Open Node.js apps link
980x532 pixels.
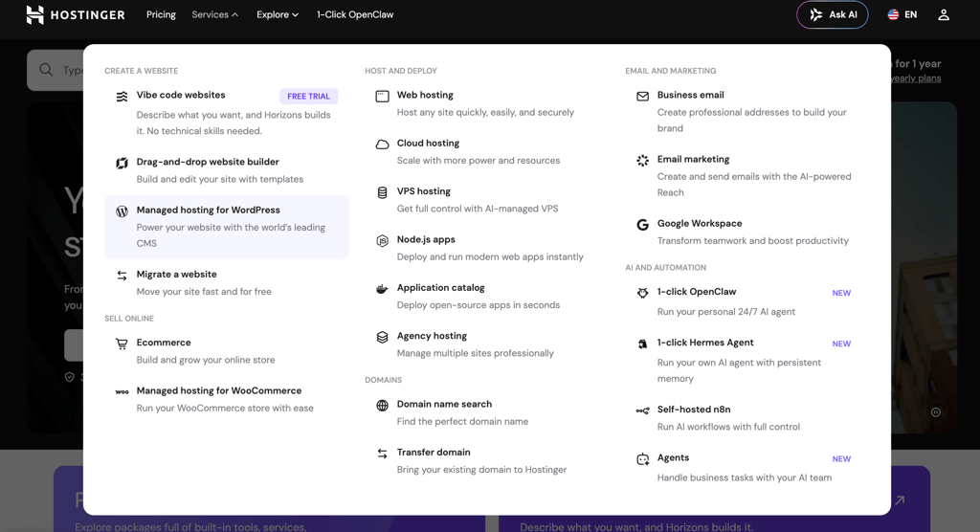426,239
